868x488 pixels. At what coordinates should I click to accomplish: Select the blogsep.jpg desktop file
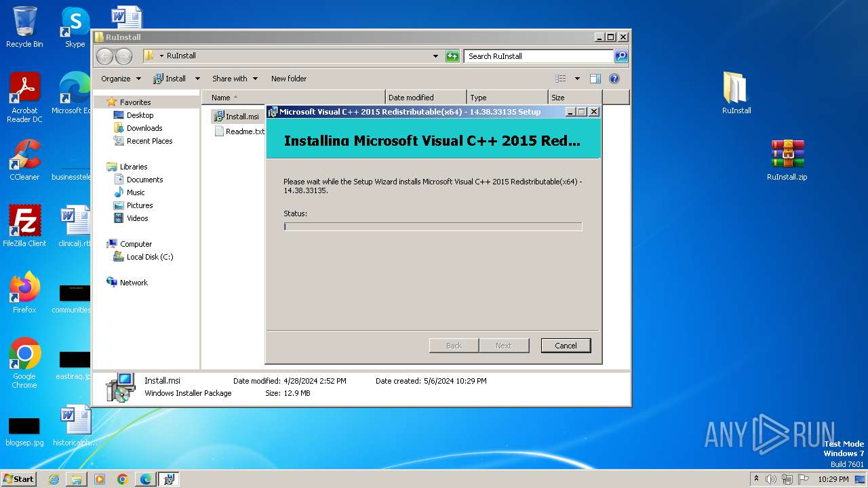(x=24, y=431)
